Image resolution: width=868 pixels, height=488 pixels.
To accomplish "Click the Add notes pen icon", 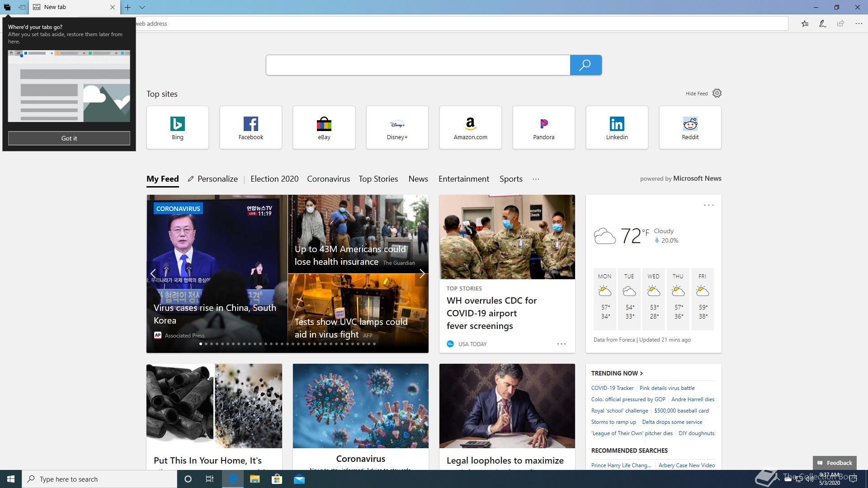I will (823, 23).
